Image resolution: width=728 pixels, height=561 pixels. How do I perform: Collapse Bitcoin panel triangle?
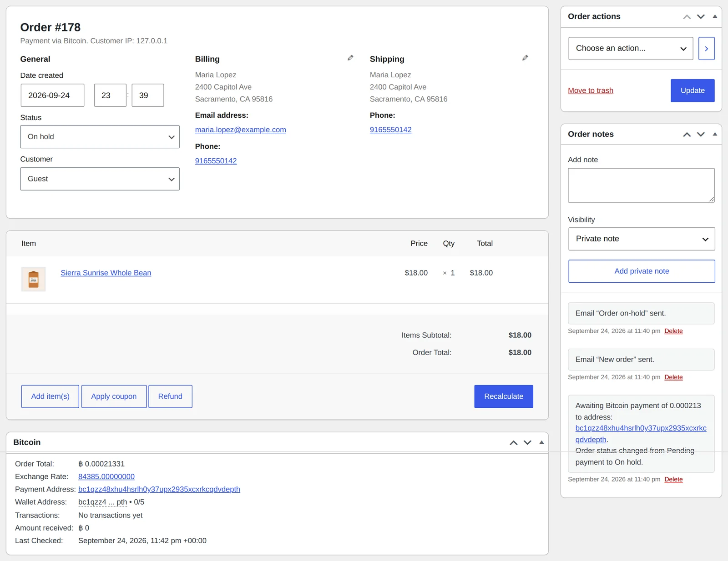click(541, 442)
